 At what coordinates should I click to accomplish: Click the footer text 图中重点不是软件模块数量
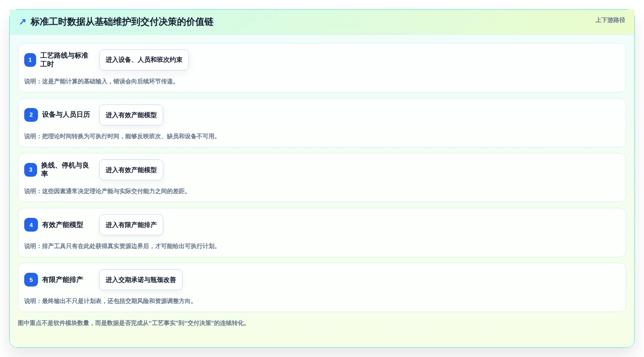click(x=134, y=323)
